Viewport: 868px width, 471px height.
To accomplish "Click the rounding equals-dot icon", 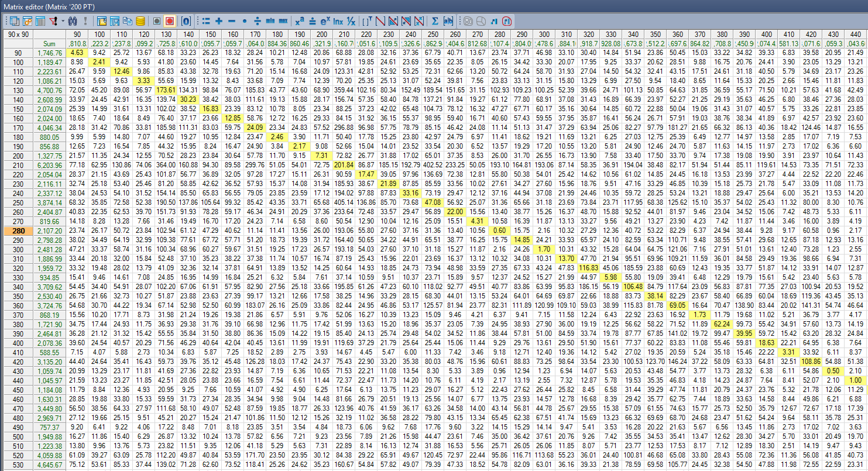I will 312,21.
